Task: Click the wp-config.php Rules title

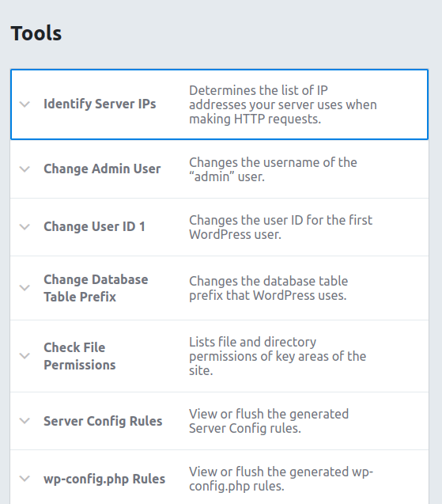Action: tap(104, 479)
